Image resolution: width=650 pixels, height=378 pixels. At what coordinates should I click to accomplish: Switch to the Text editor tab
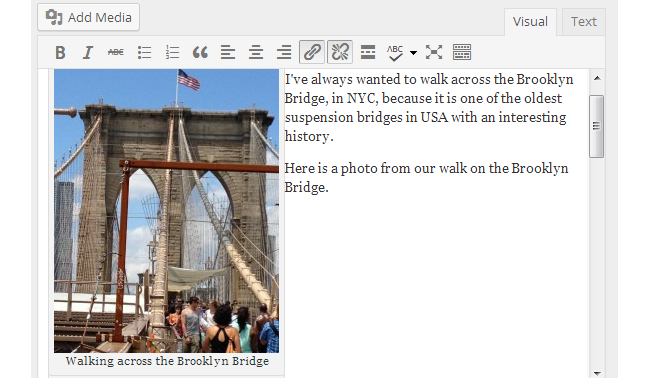pos(584,22)
